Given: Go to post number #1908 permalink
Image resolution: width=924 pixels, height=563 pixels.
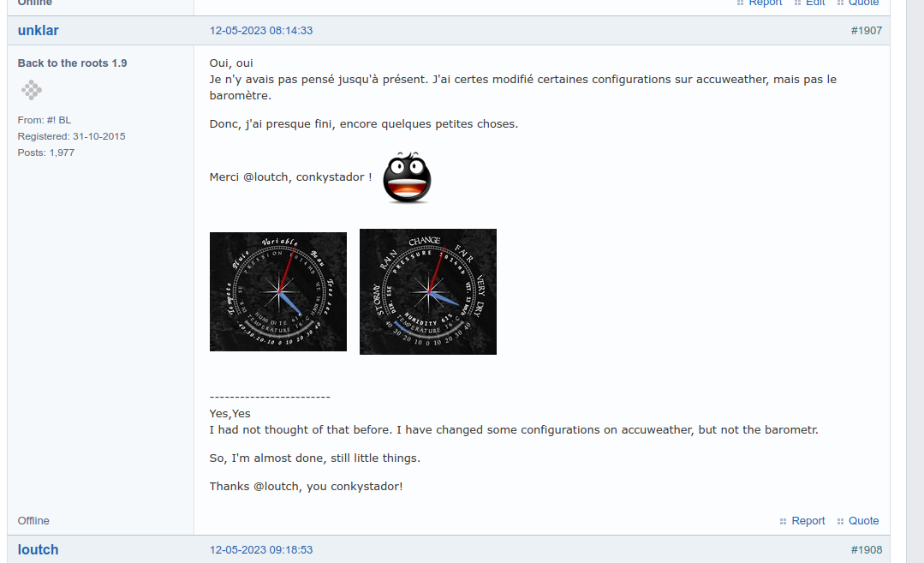Looking at the screenshot, I should coord(867,550).
